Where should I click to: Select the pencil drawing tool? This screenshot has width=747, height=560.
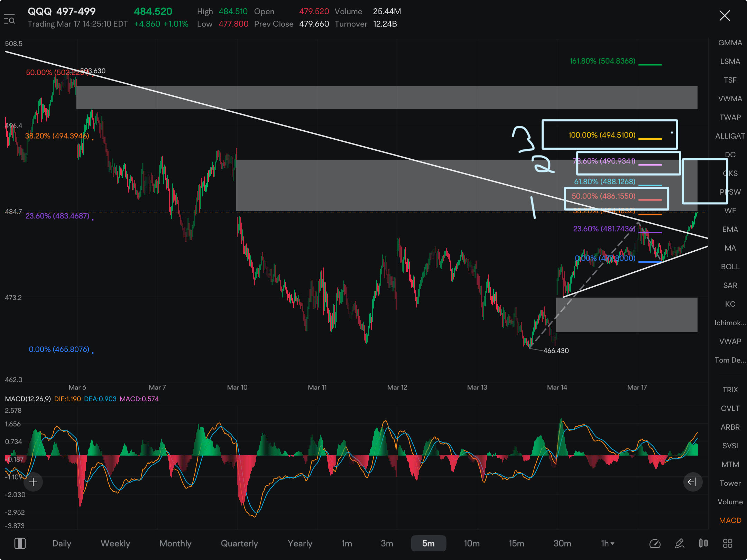(680, 543)
